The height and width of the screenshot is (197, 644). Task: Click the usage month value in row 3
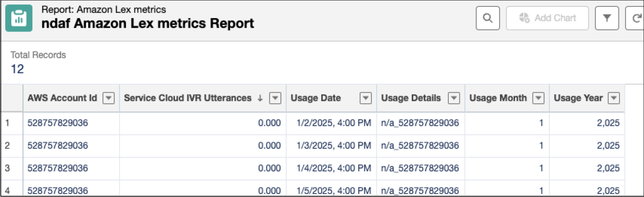(x=541, y=168)
